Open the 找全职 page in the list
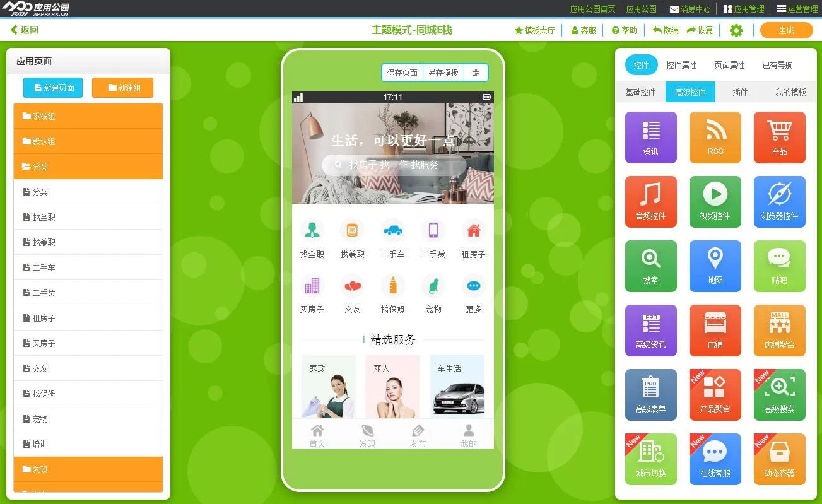This screenshot has height=504, width=822. point(88,217)
